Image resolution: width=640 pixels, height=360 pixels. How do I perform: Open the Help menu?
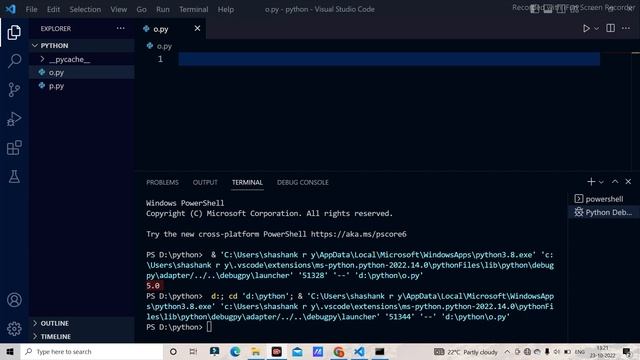coord(226,9)
